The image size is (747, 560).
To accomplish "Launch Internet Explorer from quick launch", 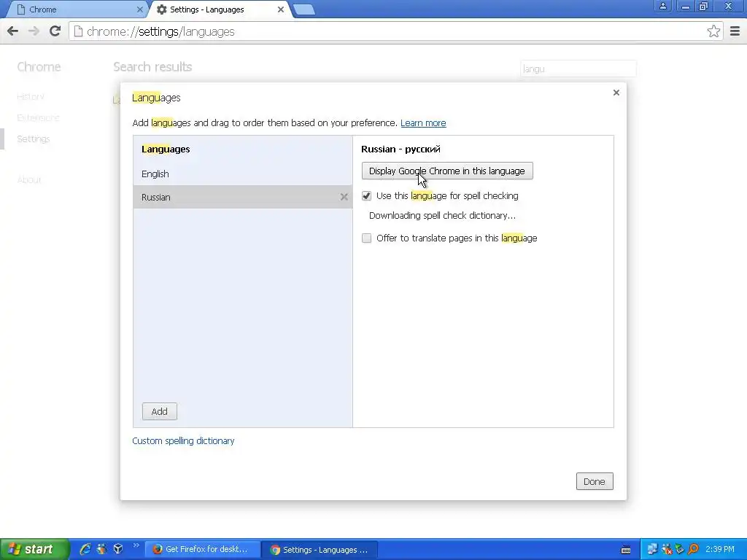I will 85,549.
